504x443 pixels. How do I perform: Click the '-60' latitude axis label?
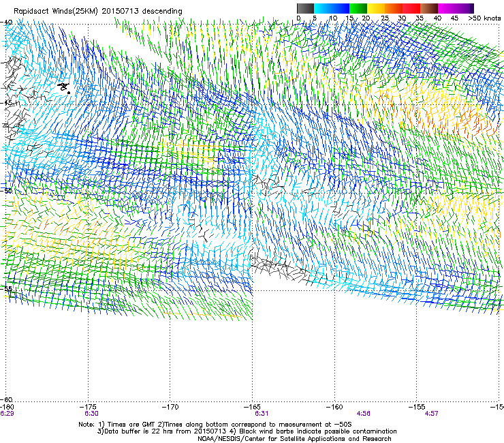pyautogui.click(x=6, y=399)
